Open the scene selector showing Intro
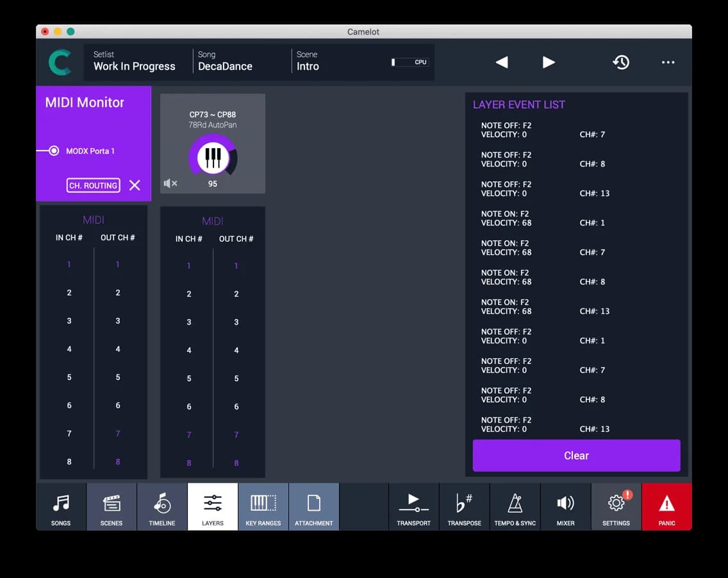Screen dimensions: 728x578 click(307, 62)
